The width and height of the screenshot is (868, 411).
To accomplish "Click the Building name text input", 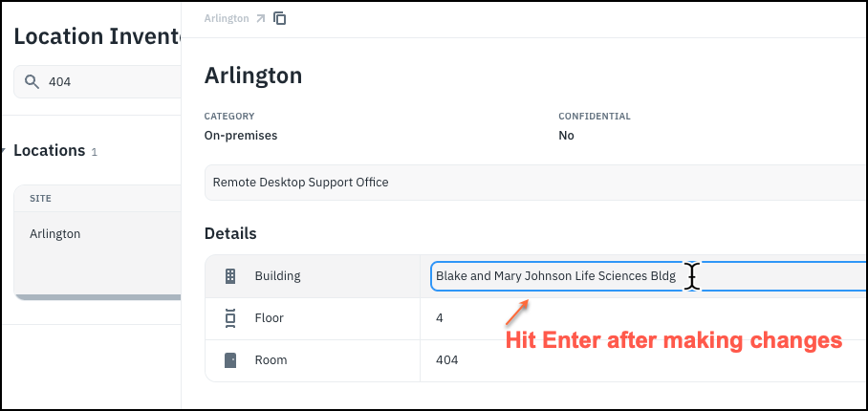I will tap(554, 276).
